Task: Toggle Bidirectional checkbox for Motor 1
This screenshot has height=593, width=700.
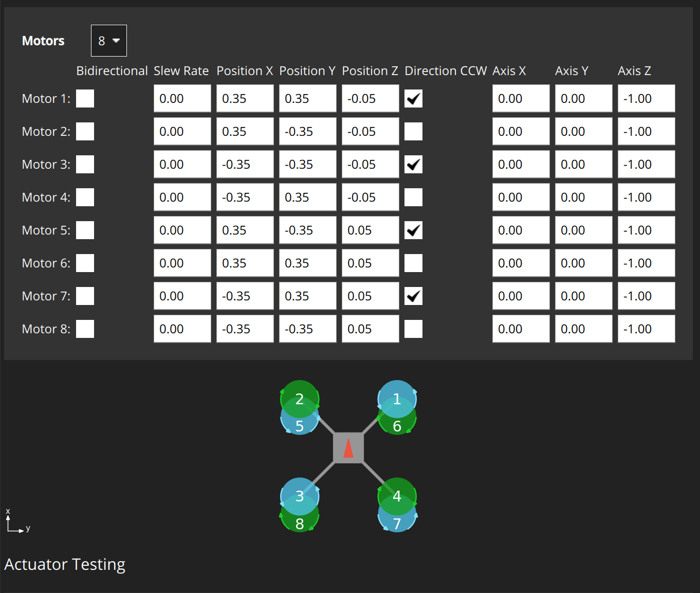Action: 85,98
